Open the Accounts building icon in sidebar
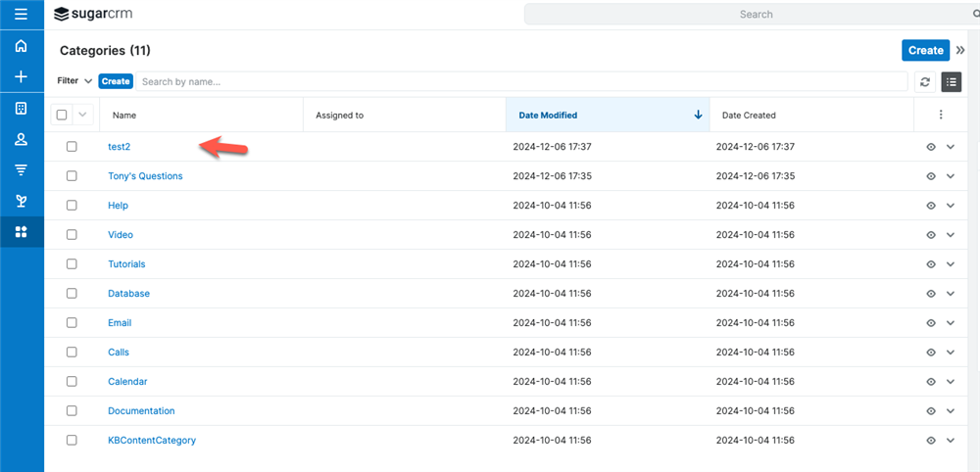The height and width of the screenshot is (472, 980). point(22,109)
